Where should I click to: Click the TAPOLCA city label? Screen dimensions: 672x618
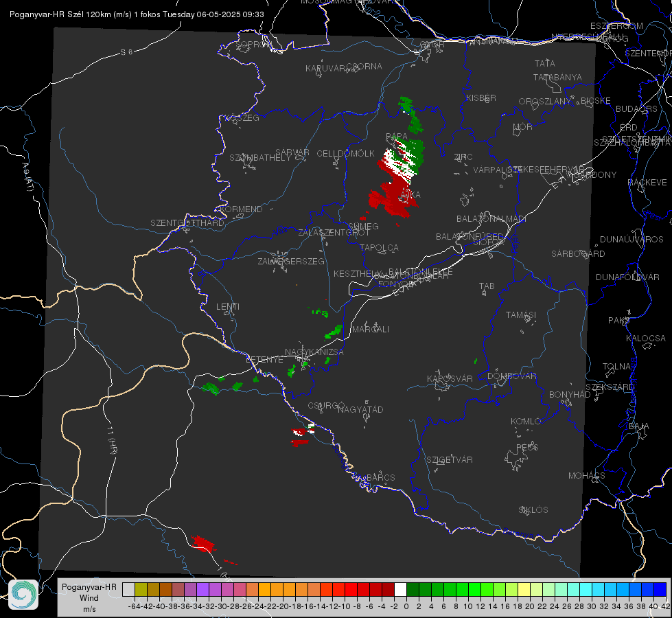click(379, 247)
